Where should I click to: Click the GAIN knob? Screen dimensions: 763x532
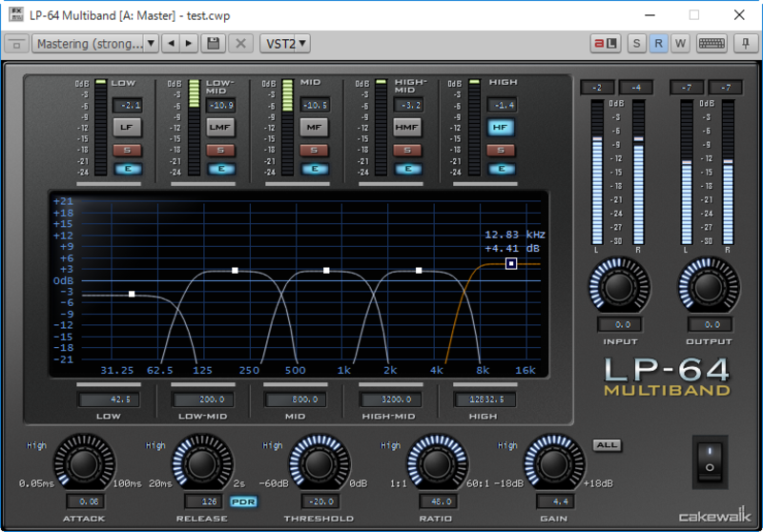554,464
